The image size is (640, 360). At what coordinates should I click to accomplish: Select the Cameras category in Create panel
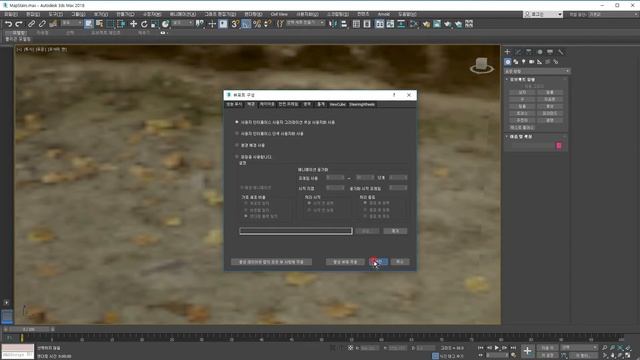[531, 62]
